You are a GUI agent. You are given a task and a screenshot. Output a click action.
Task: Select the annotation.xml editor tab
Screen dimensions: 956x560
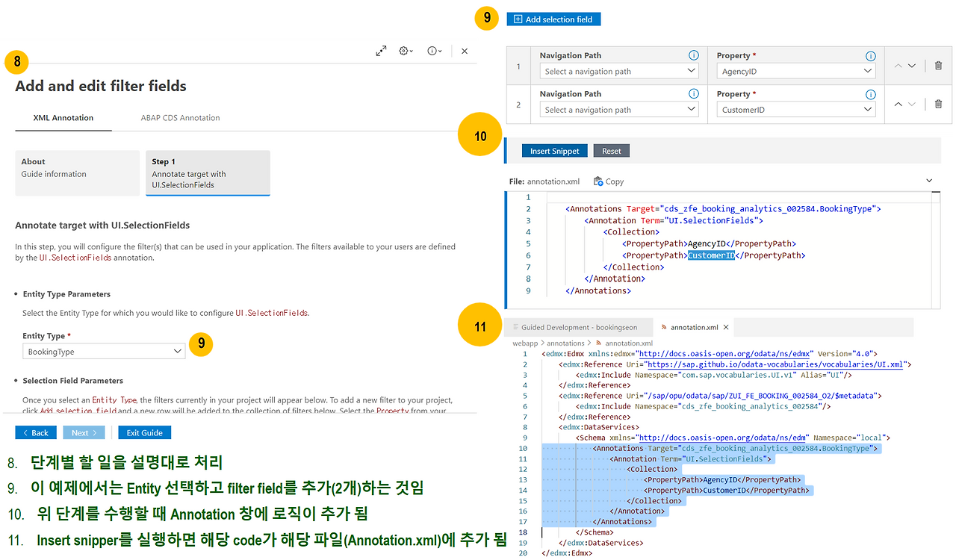pyautogui.click(x=694, y=327)
